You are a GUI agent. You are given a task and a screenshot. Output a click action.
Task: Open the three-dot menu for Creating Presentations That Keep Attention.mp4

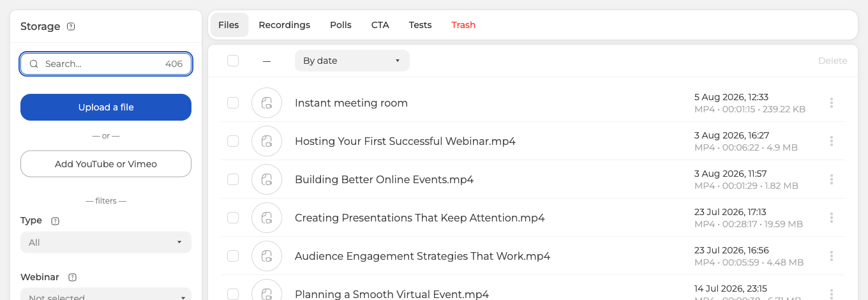click(x=832, y=218)
